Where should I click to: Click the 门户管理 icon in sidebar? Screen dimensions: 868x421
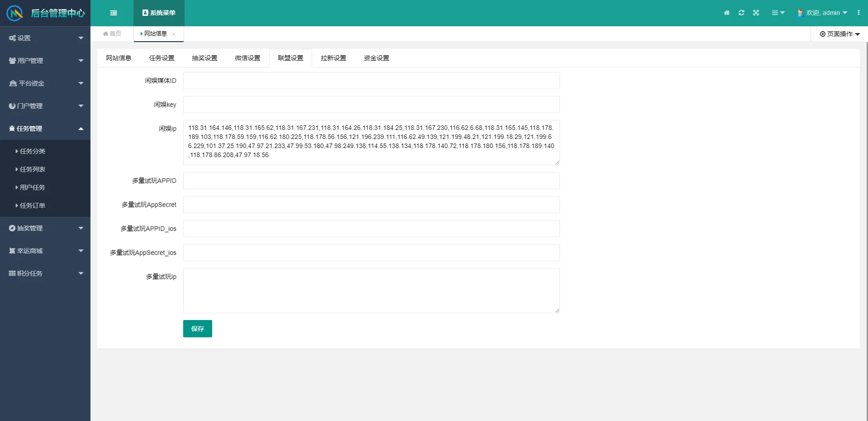click(x=12, y=106)
